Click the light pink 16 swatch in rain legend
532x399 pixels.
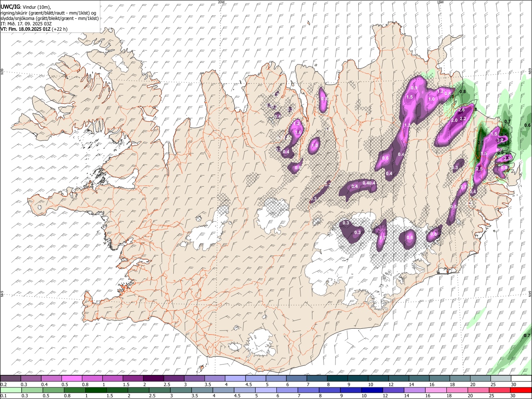pos(435,390)
